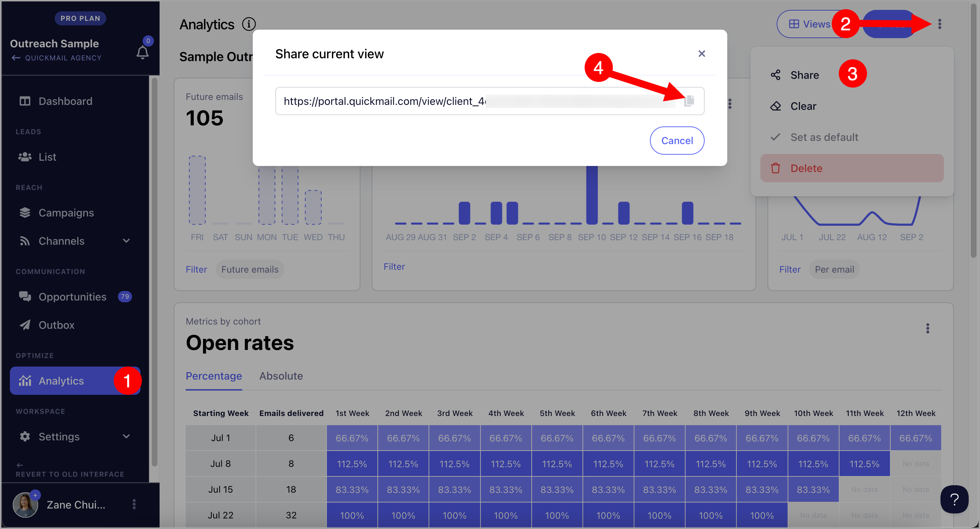Open Filter under the date bar chart
Image resolution: width=980 pixels, height=529 pixels.
point(394,267)
